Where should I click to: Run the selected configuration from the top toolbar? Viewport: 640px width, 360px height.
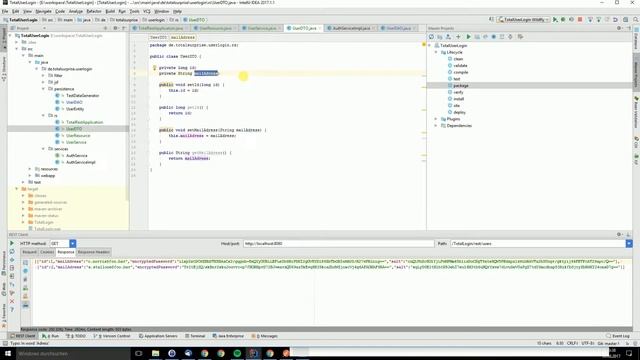point(555,20)
